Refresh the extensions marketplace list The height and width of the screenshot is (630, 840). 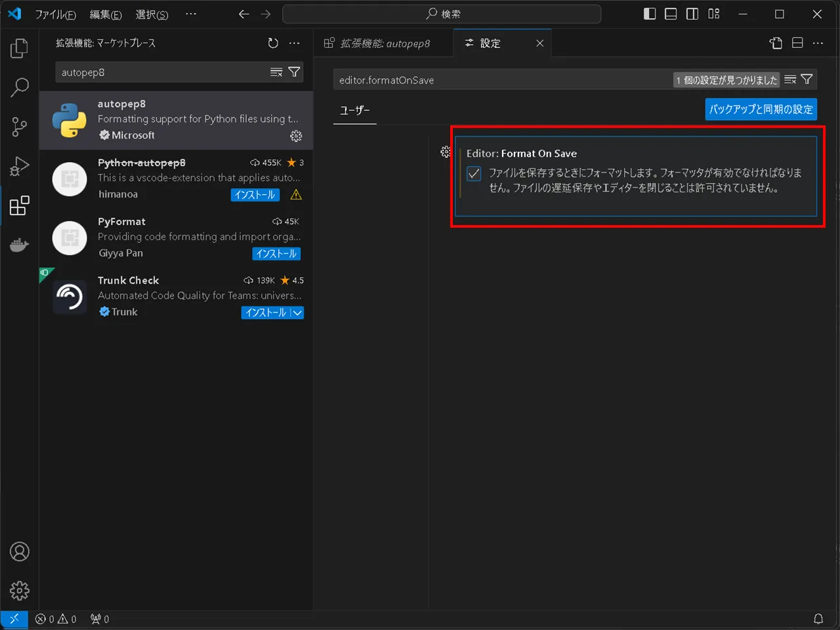coord(273,43)
